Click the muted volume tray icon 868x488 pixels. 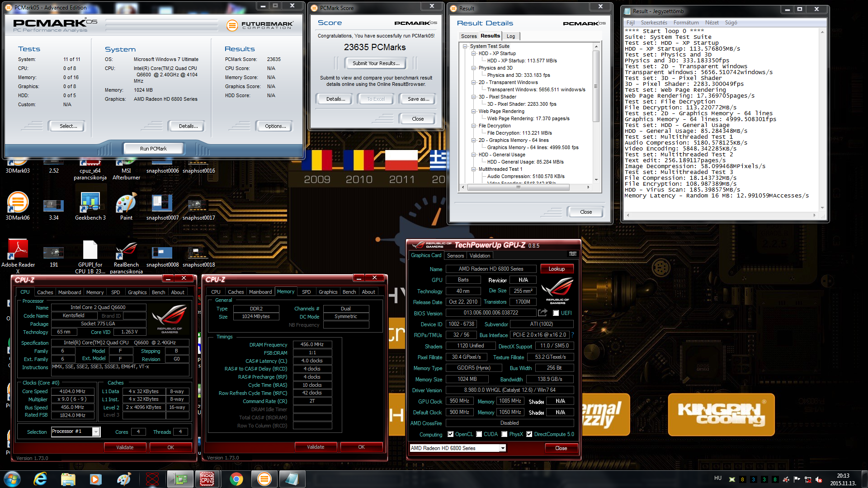[818, 479]
